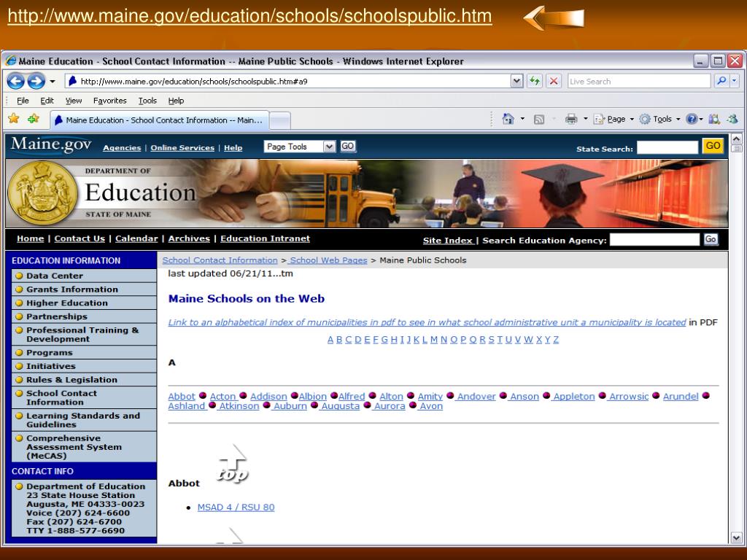Click the Search Education Agency field
This screenshot has width=747, height=560.
coord(654,239)
